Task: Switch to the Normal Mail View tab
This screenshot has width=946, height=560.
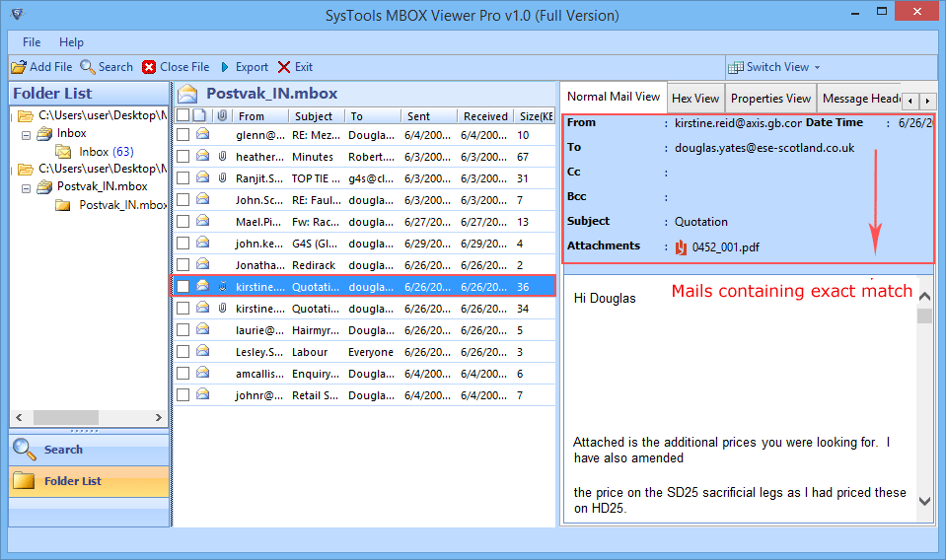Action: (x=614, y=97)
